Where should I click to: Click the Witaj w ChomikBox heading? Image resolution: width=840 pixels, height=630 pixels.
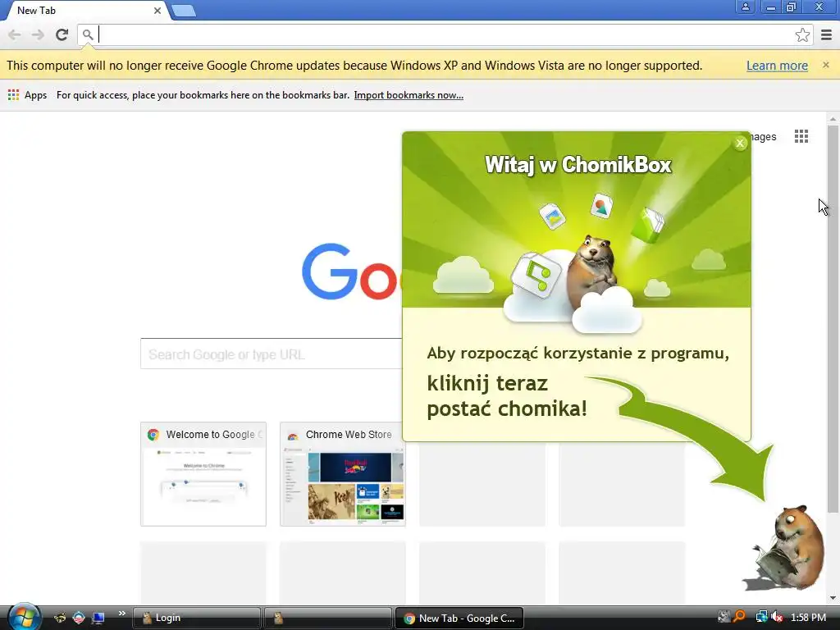pyautogui.click(x=578, y=164)
